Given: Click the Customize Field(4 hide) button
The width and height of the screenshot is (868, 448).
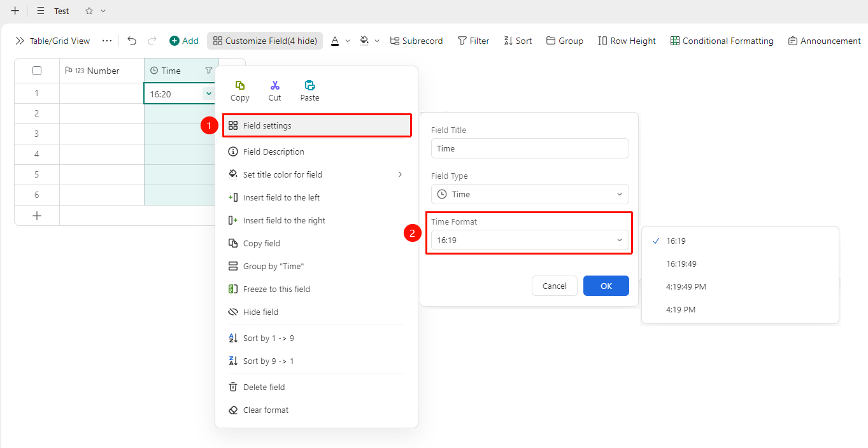Looking at the screenshot, I should (265, 41).
